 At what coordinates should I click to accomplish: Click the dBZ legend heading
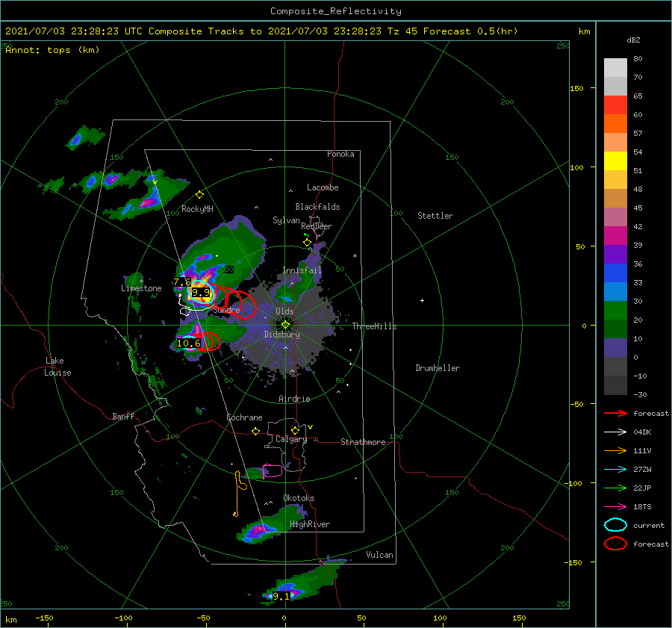[633, 40]
